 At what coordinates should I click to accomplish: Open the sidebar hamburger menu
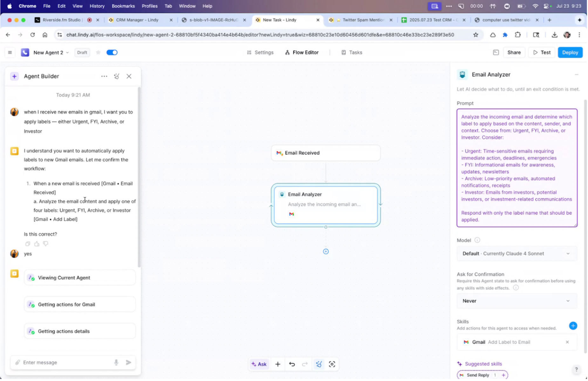point(10,52)
